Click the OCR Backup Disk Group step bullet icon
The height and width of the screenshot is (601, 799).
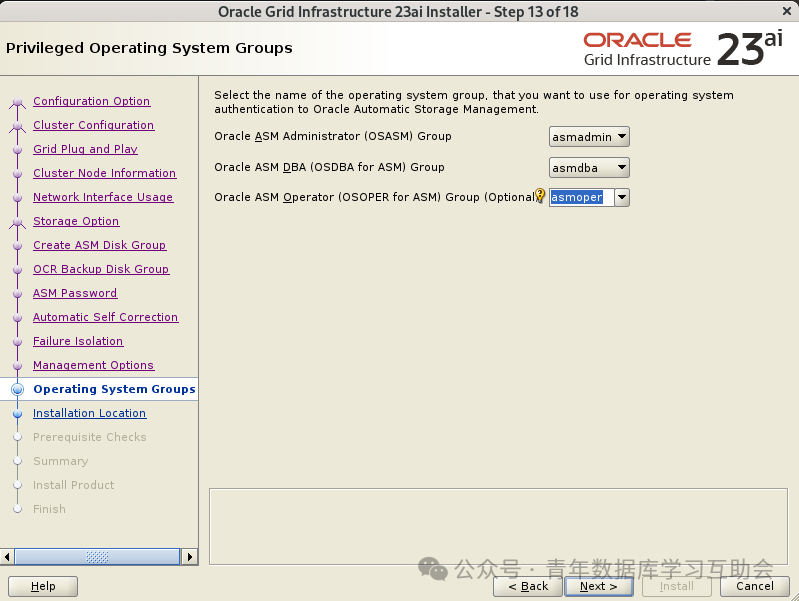(x=17, y=270)
